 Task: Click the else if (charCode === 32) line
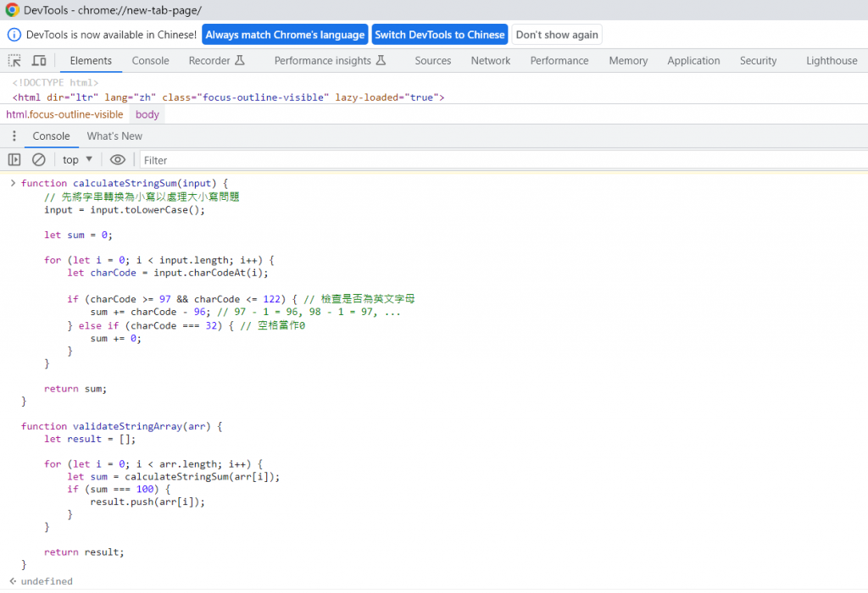coord(186,326)
